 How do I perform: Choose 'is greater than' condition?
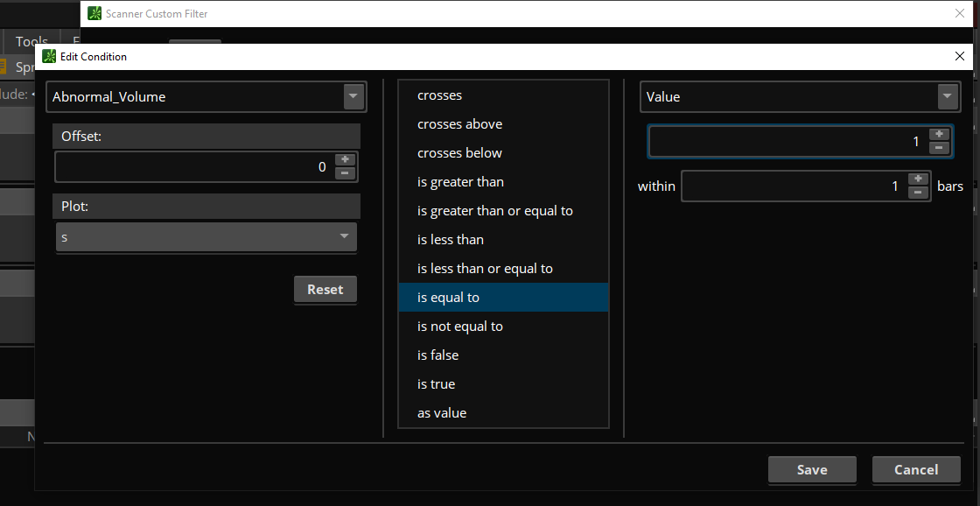461,182
